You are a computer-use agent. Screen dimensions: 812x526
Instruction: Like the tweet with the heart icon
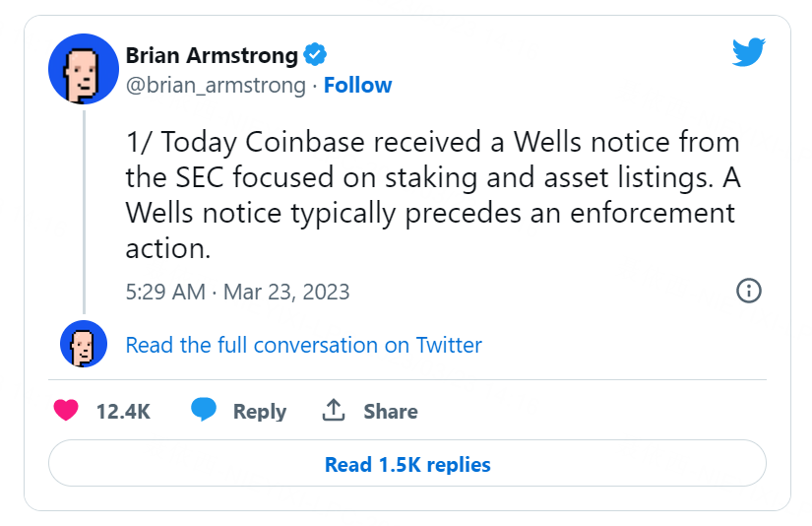[x=66, y=411]
